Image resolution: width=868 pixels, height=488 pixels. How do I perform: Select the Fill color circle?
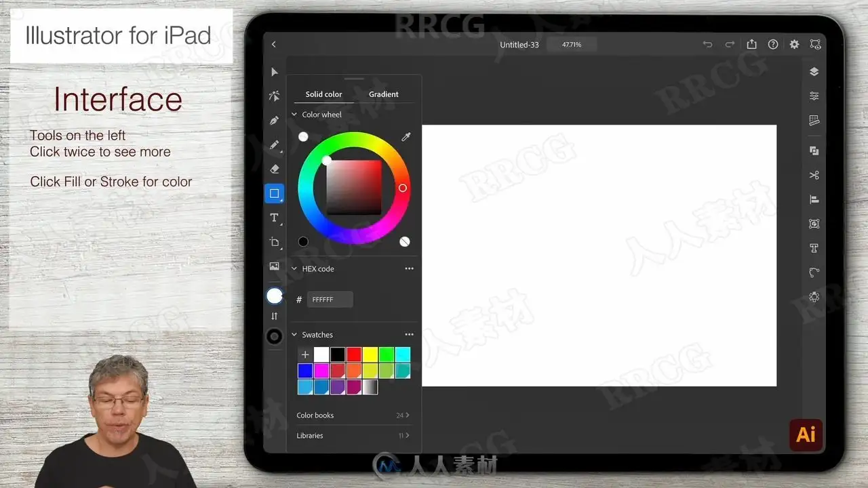coord(274,296)
